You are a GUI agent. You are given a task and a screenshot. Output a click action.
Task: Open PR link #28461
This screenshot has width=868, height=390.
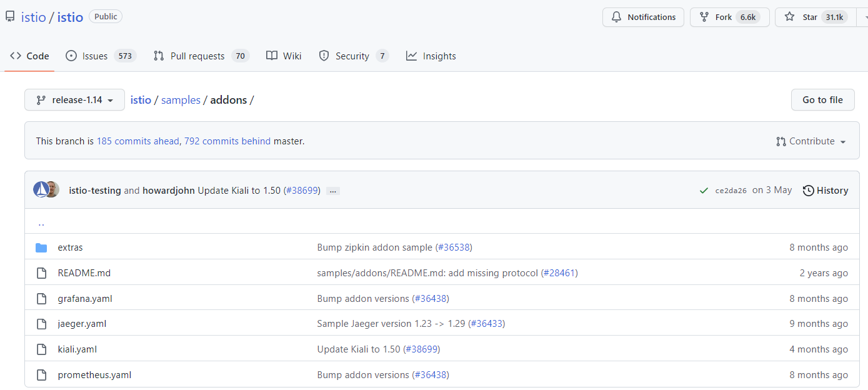point(559,273)
